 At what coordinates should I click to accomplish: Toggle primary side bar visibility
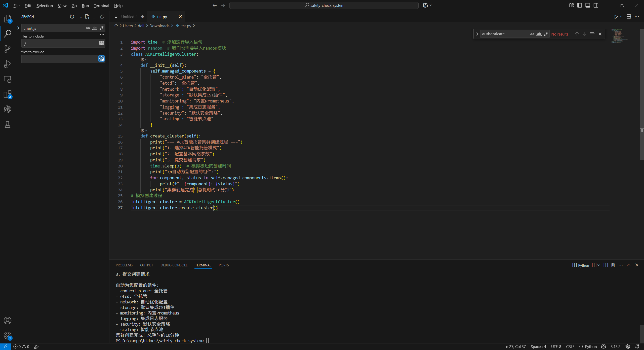click(580, 5)
